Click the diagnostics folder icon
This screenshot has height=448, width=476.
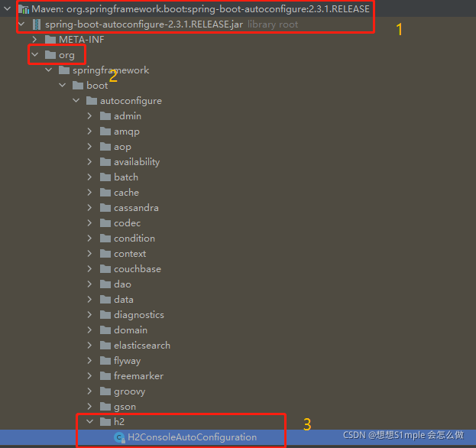click(105, 315)
